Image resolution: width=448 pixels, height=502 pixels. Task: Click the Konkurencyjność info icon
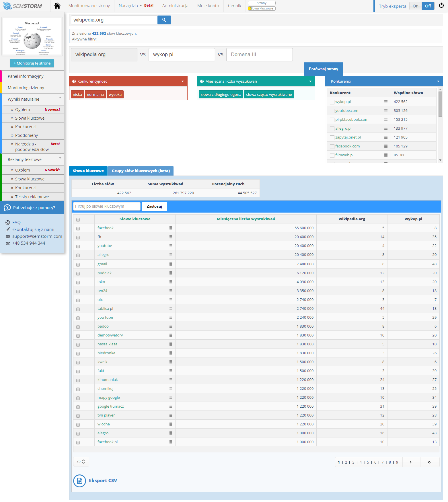tap(74, 81)
